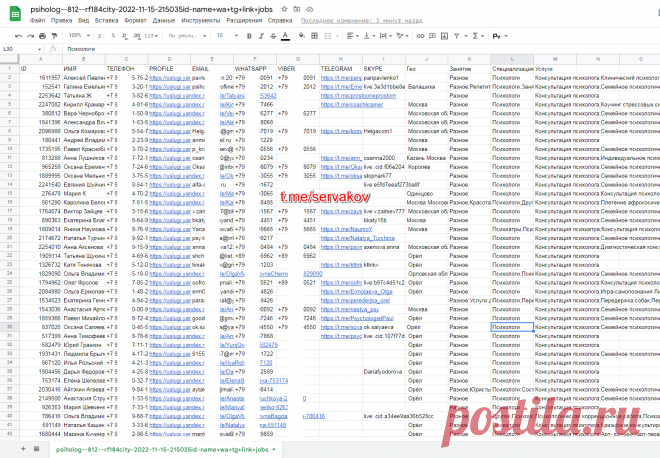The width and height of the screenshot is (660, 458).
Task: Insert a chart icon
Action: click(444, 36)
